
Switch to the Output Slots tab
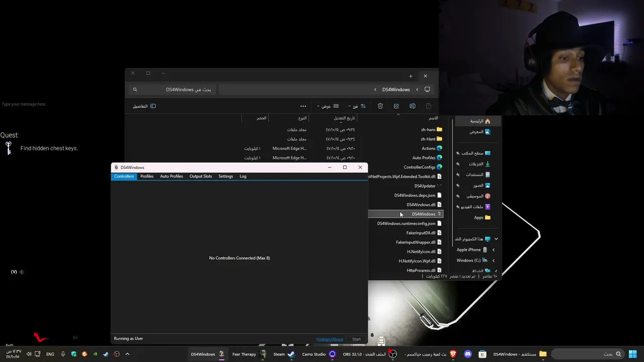(201, 176)
